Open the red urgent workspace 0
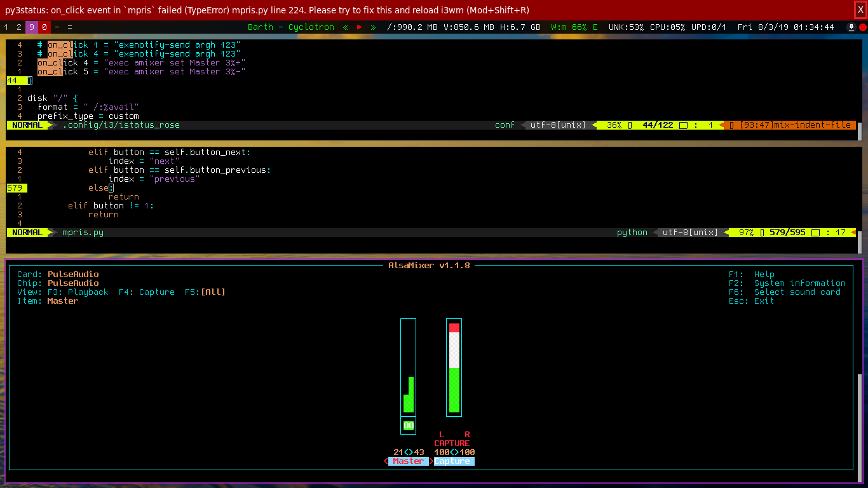The width and height of the screenshot is (868, 488). coord(44,27)
